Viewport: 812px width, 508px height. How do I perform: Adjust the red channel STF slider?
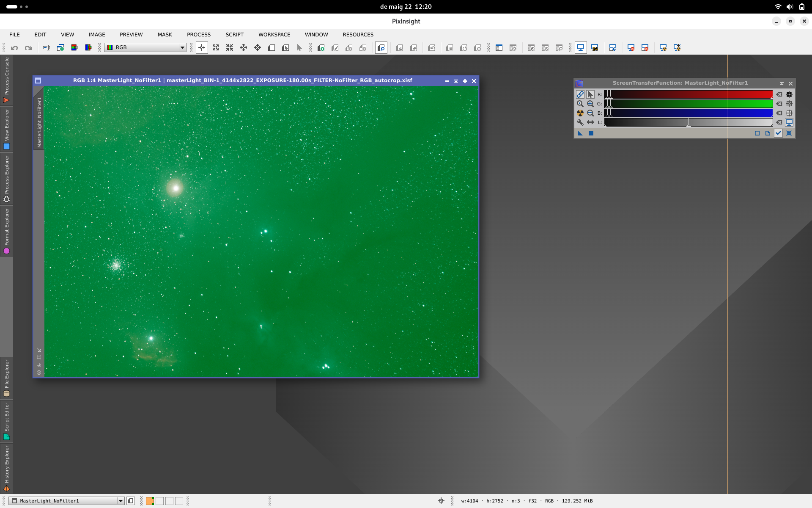tap(688, 94)
